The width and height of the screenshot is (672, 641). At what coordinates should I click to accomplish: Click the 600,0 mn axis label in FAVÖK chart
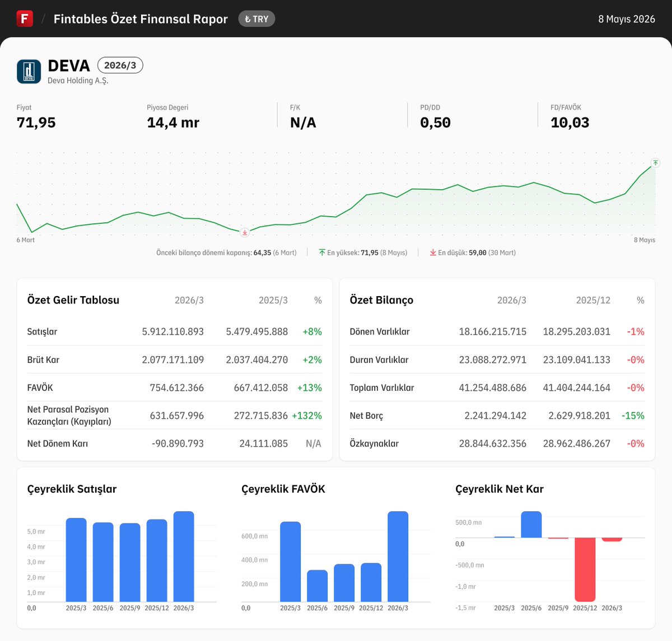pos(255,536)
